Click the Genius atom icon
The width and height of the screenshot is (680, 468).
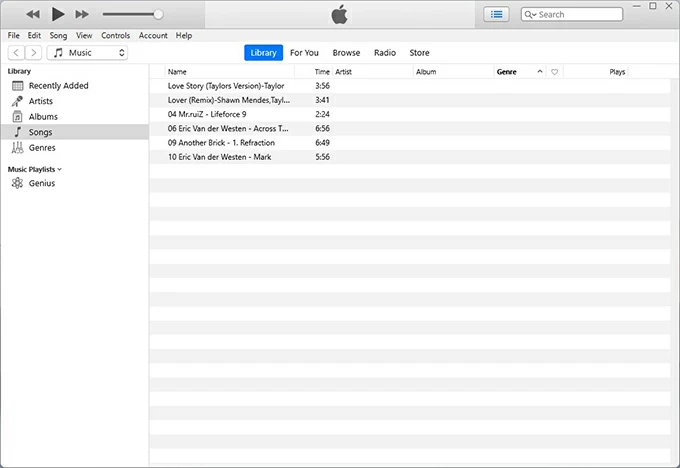pyautogui.click(x=17, y=183)
